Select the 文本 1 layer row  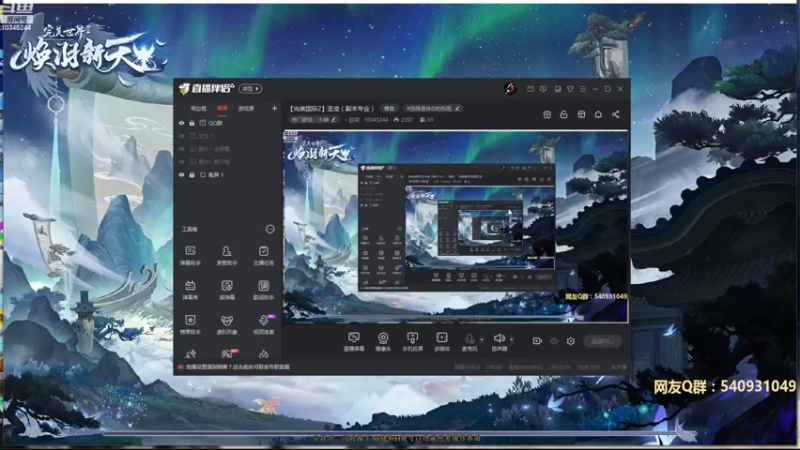pyautogui.click(x=227, y=136)
